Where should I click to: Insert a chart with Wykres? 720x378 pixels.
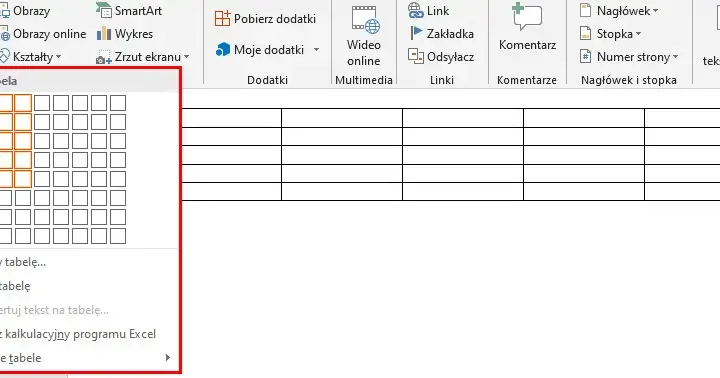click(124, 34)
